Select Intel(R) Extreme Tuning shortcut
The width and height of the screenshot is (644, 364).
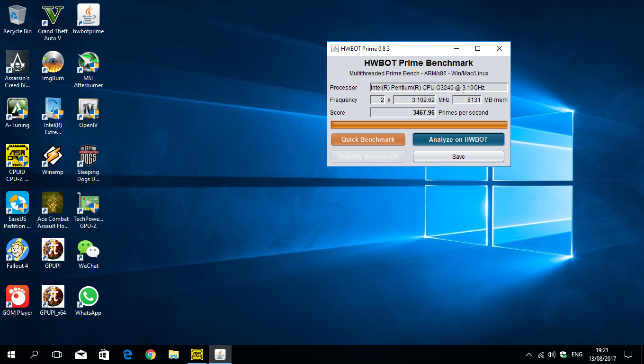click(x=53, y=117)
